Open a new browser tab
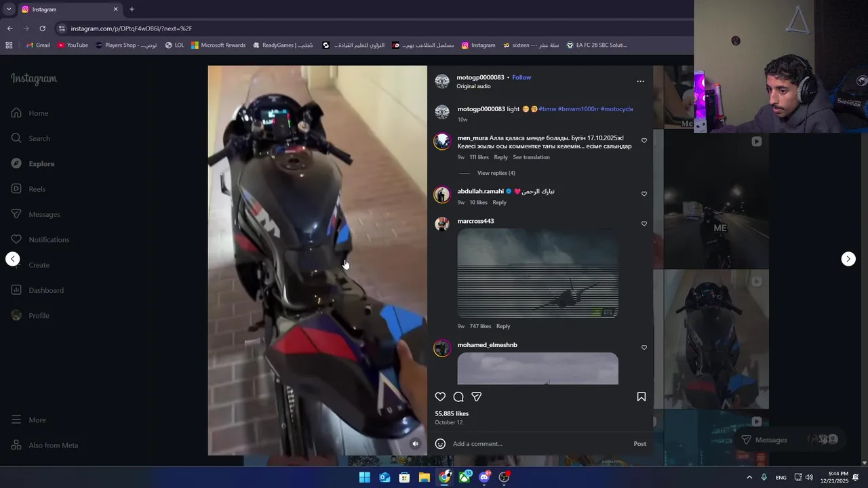 [132, 9]
